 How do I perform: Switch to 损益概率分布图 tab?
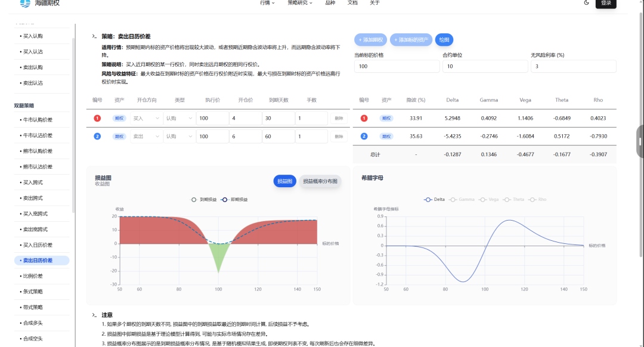[320, 181]
